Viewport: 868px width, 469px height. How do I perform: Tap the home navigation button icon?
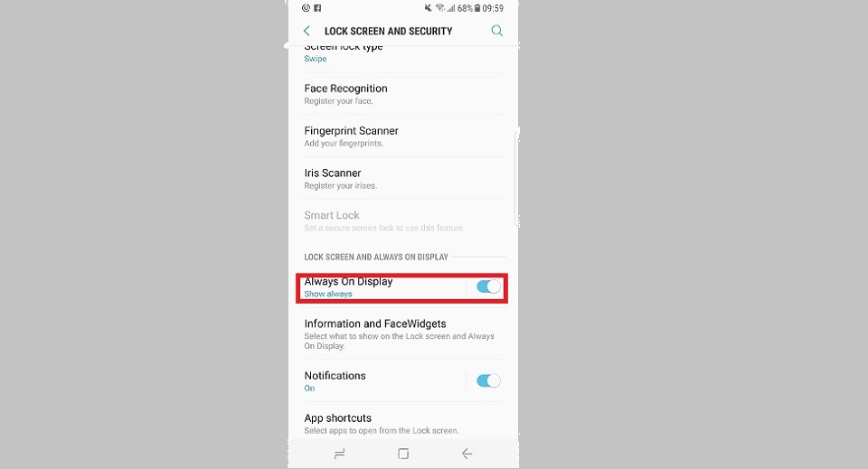pos(403,454)
